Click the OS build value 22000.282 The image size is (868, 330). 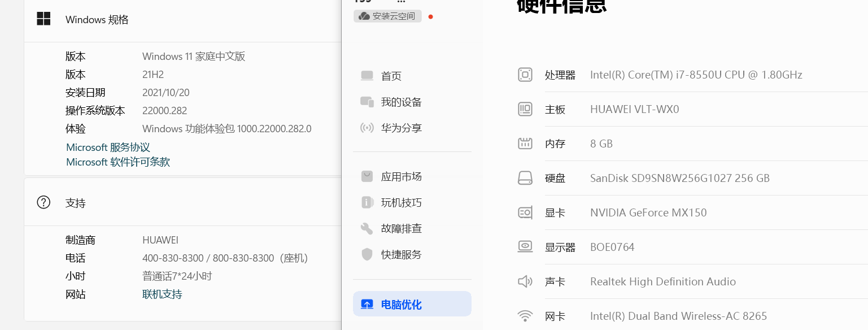[x=165, y=111]
